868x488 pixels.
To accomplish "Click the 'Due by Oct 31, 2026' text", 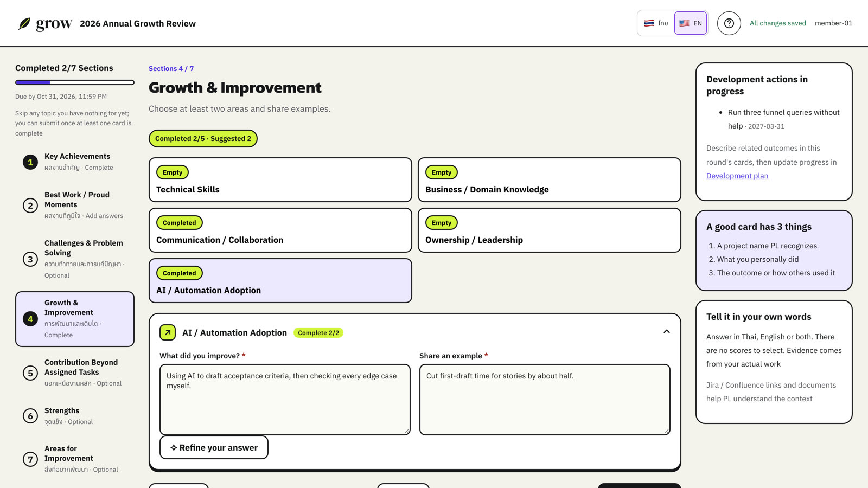I will click(61, 97).
